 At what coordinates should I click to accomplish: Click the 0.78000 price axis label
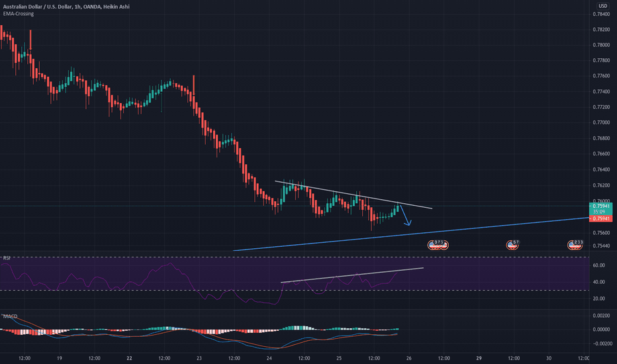[601, 45]
